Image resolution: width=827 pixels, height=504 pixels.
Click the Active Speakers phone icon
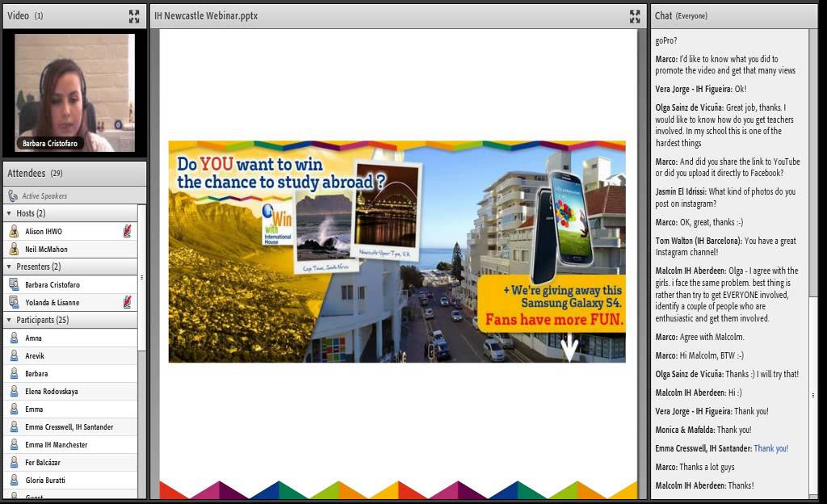[x=13, y=196]
